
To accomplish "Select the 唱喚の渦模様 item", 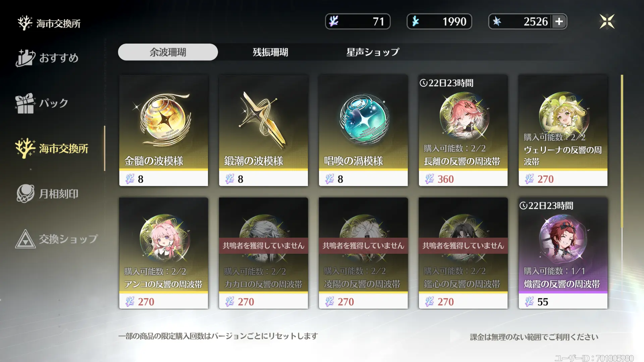I will pyautogui.click(x=363, y=130).
